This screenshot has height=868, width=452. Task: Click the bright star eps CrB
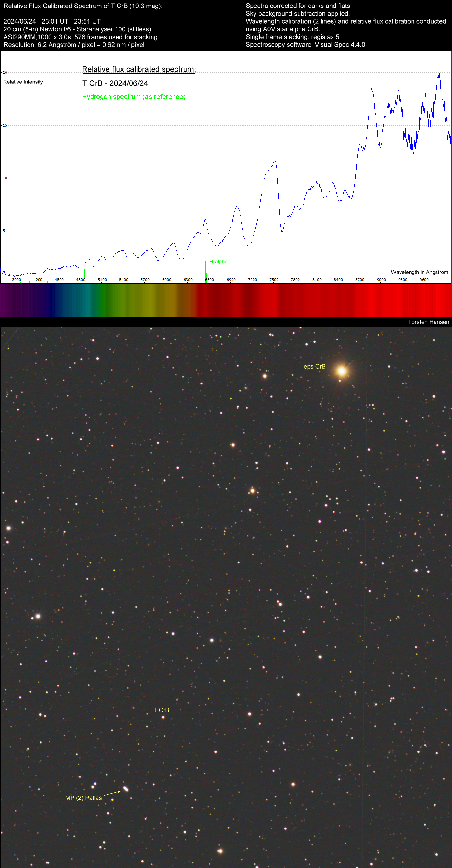342,371
